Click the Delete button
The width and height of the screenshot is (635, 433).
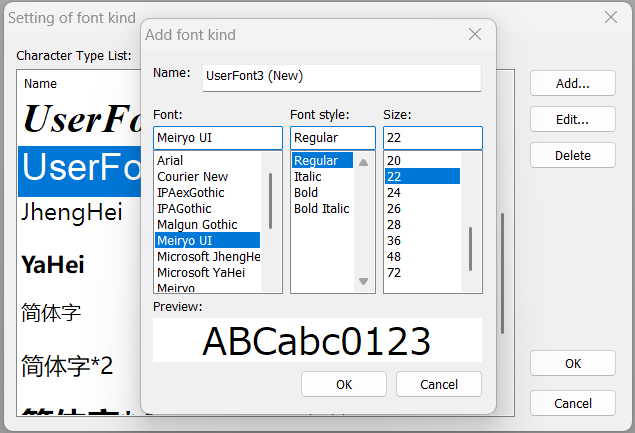572,156
